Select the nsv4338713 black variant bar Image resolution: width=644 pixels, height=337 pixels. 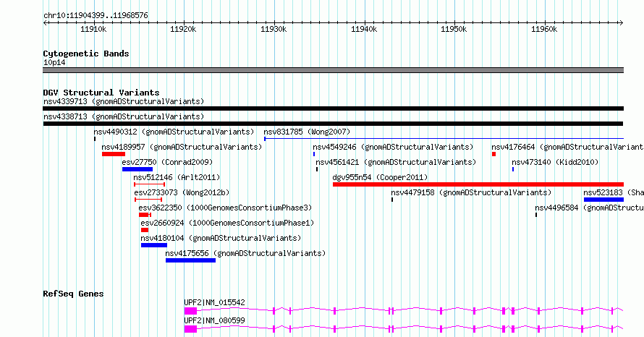click(333, 124)
